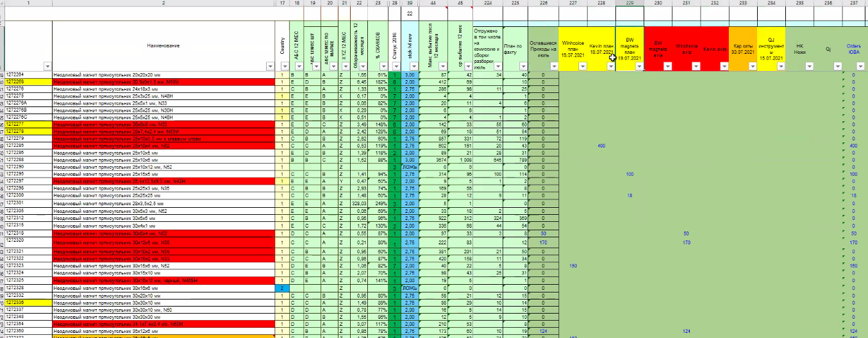Open filter dropdown for Оборачиваемость 12 месяцев column
The image size is (868, 338).
tap(363, 67)
